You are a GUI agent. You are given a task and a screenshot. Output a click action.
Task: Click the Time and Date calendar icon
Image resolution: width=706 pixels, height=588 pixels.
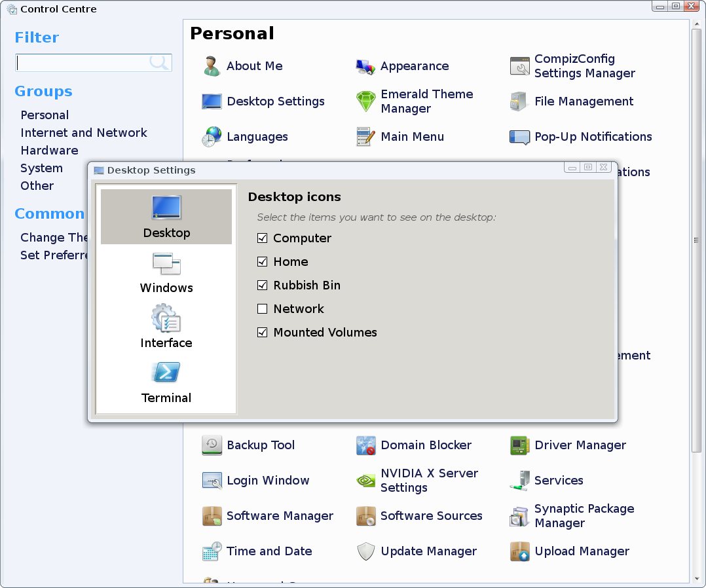(212, 551)
